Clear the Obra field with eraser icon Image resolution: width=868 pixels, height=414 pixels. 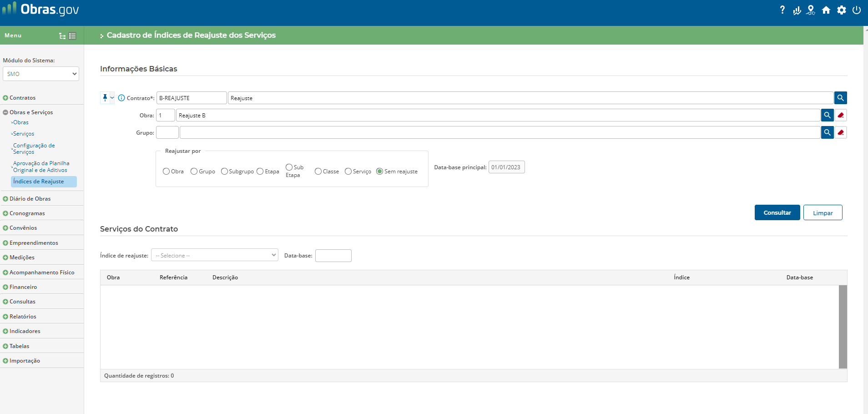point(841,116)
